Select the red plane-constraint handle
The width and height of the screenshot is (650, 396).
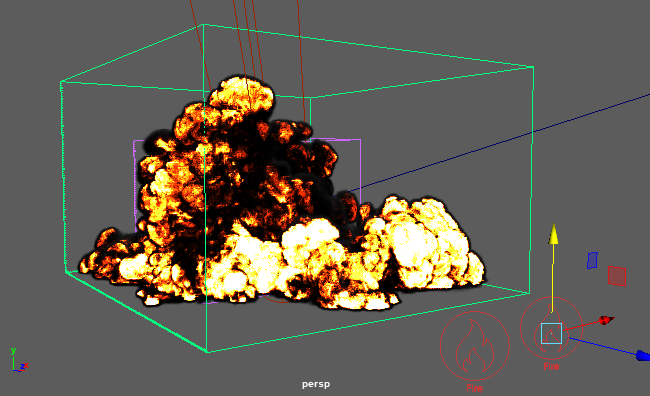(x=617, y=276)
